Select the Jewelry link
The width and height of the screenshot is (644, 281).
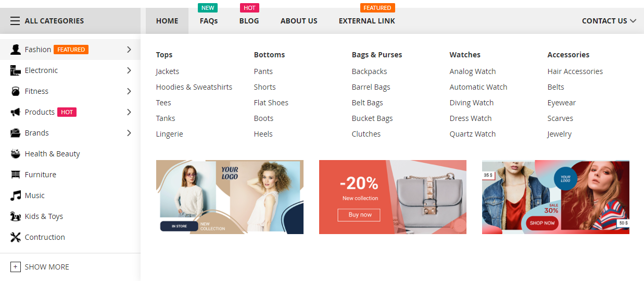point(560,134)
